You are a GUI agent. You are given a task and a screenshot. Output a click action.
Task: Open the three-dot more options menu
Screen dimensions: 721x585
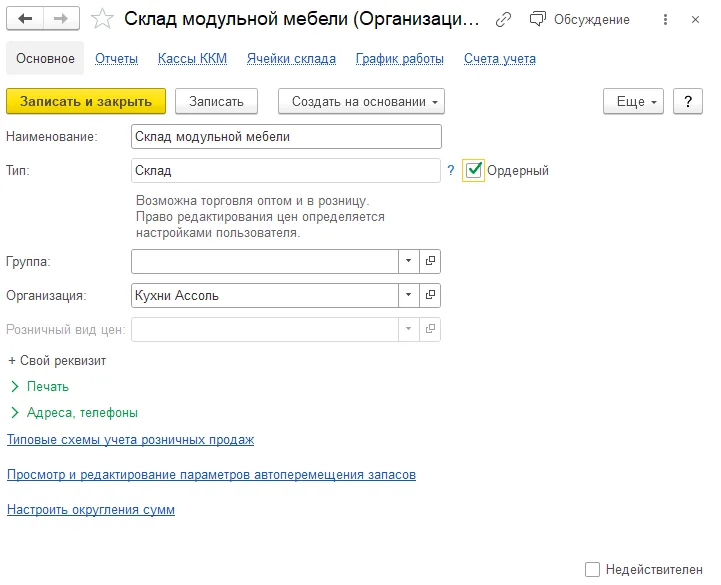(x=665, y=19)
